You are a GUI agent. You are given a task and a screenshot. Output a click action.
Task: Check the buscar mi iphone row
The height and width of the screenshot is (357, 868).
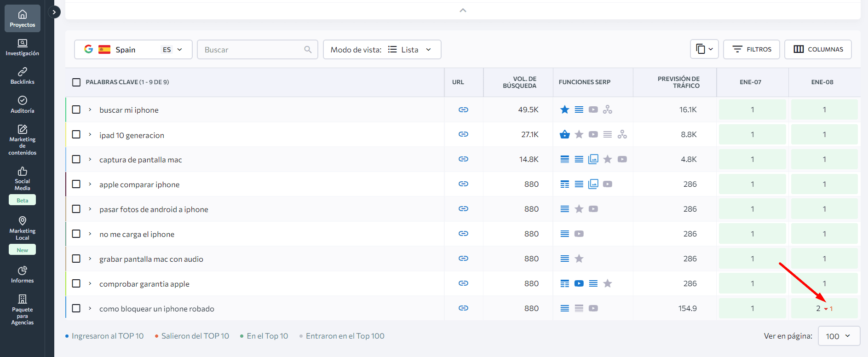point(76,109)
